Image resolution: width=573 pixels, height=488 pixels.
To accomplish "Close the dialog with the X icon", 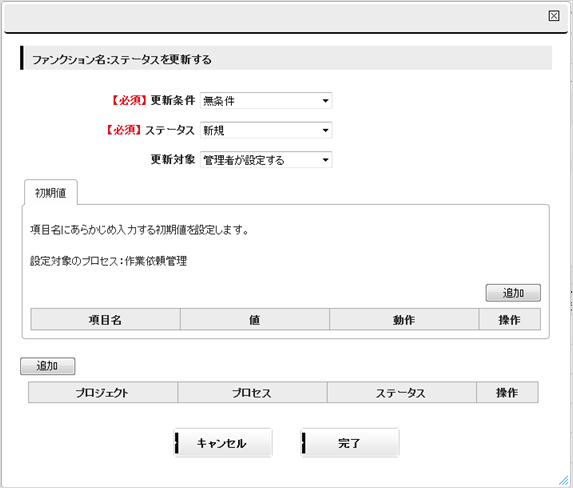I will point(554,16).
